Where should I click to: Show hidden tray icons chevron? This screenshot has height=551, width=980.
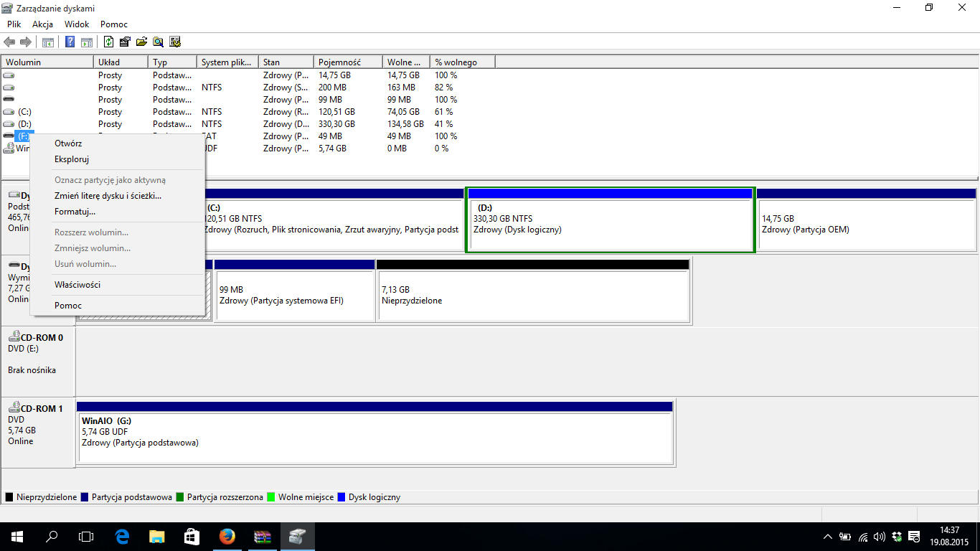pos(828,537)
